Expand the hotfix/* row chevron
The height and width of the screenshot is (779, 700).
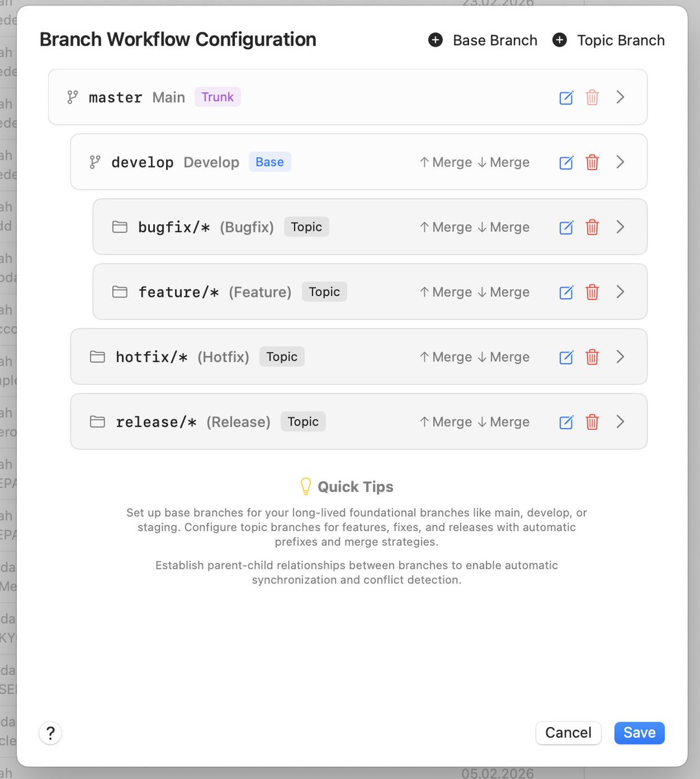[x=620, y=357]
